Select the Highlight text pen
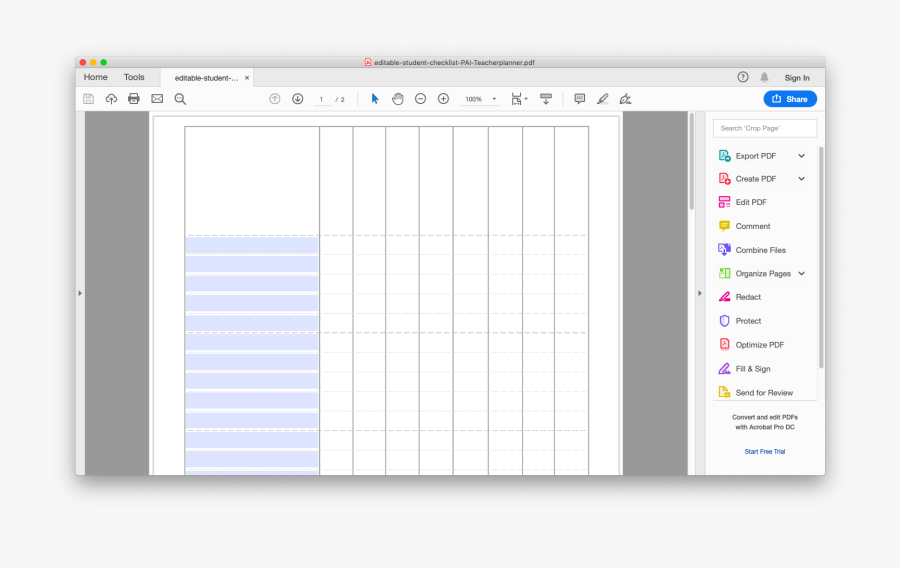Screen dimensions: 900x568 [x=603, y=99]
